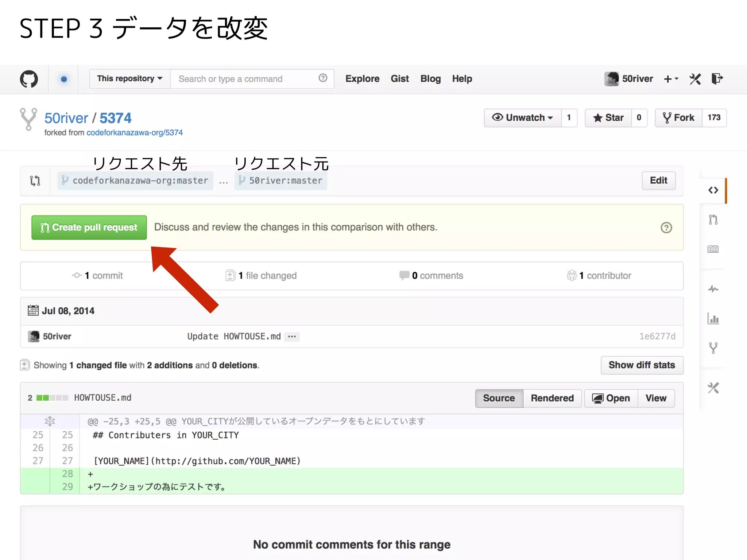Open Blog from the top navigation
Viewport: 747px width, 560px height.
(x=430, y=79)
